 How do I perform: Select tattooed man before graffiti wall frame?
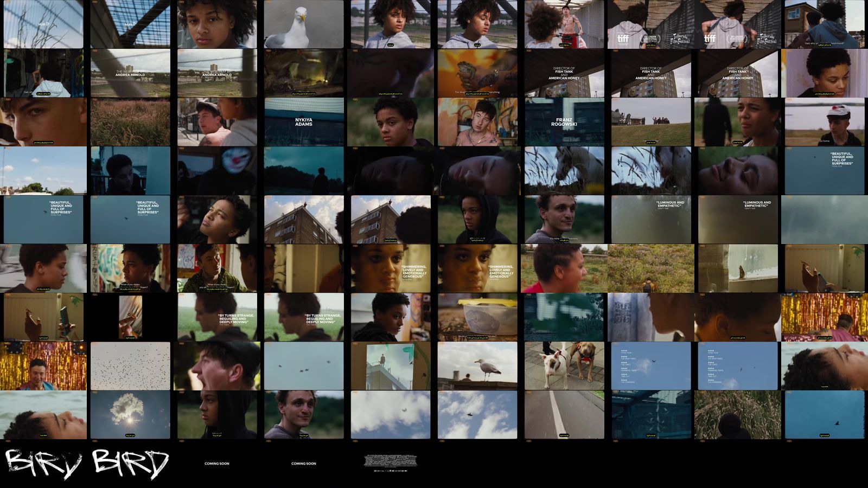(x=477, y=122)
